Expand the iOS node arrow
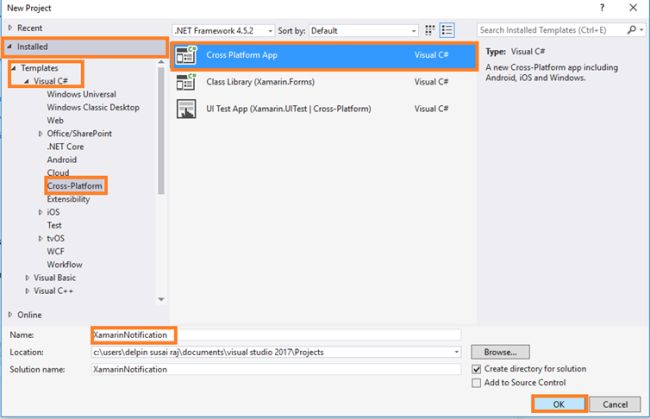This screenshot has height=419, width=650. (40, 212)
